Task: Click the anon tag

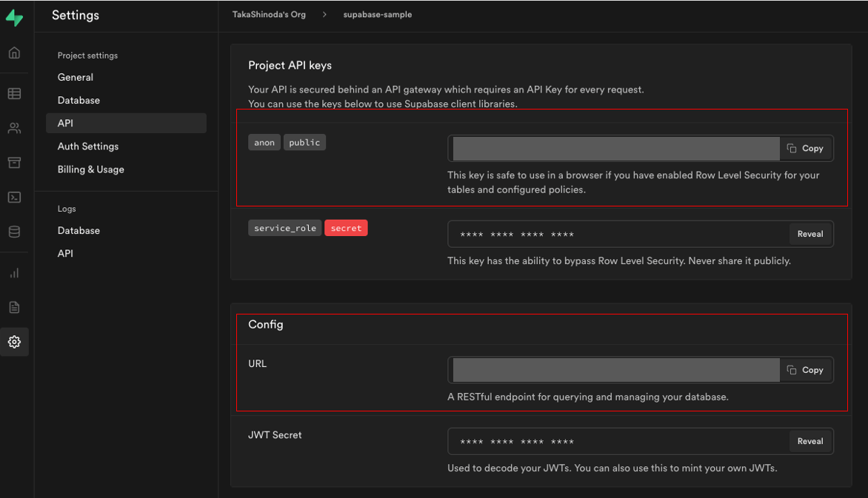Action: point(264,142)
